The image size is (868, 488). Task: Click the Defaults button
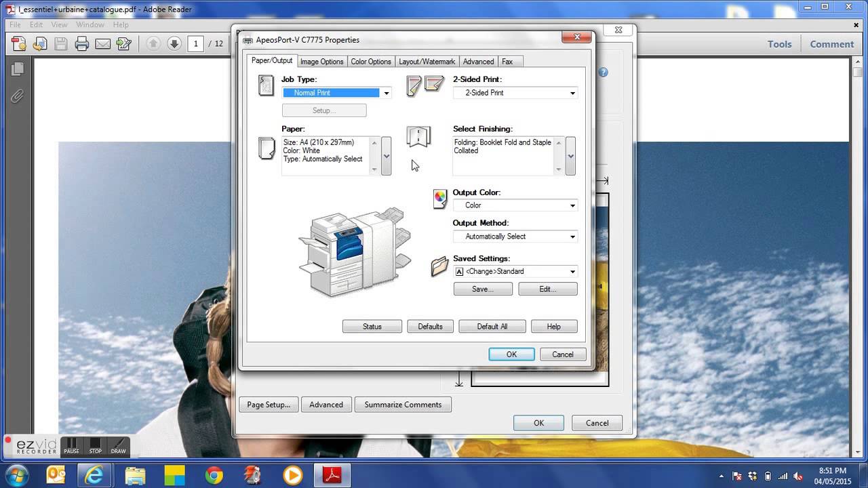coord(430,327)
